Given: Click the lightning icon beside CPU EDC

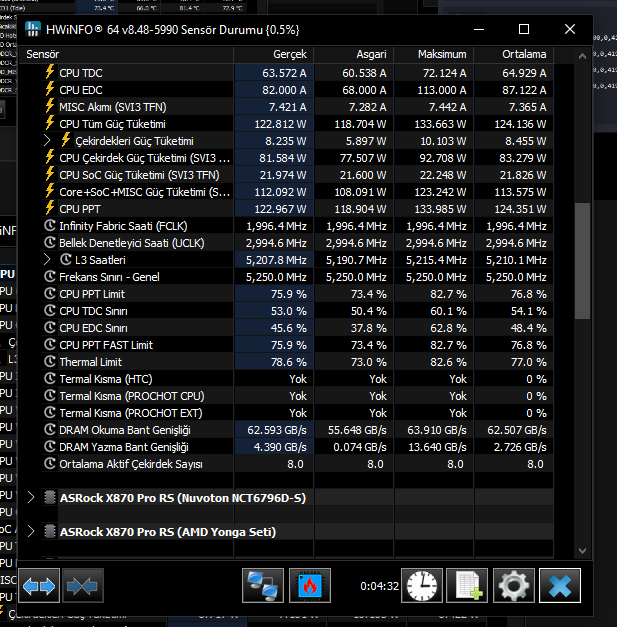Looking at the screenshot, I should 50,90.
